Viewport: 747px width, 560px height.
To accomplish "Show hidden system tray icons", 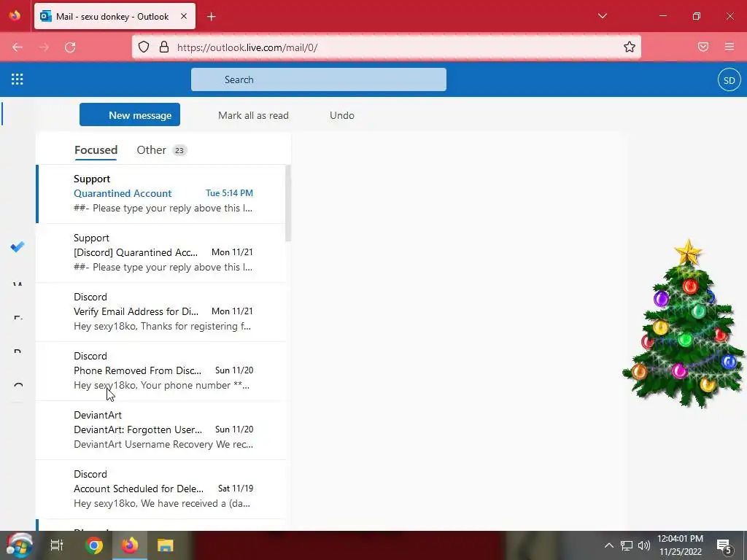I will pos(609,545).
